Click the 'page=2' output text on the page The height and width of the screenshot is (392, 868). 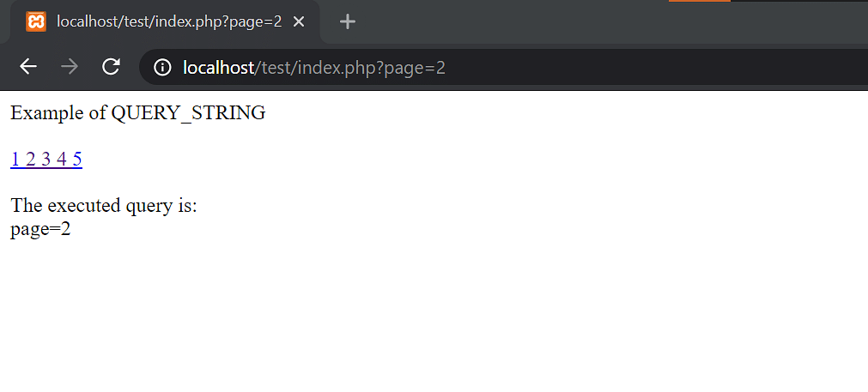click(40, 229)
